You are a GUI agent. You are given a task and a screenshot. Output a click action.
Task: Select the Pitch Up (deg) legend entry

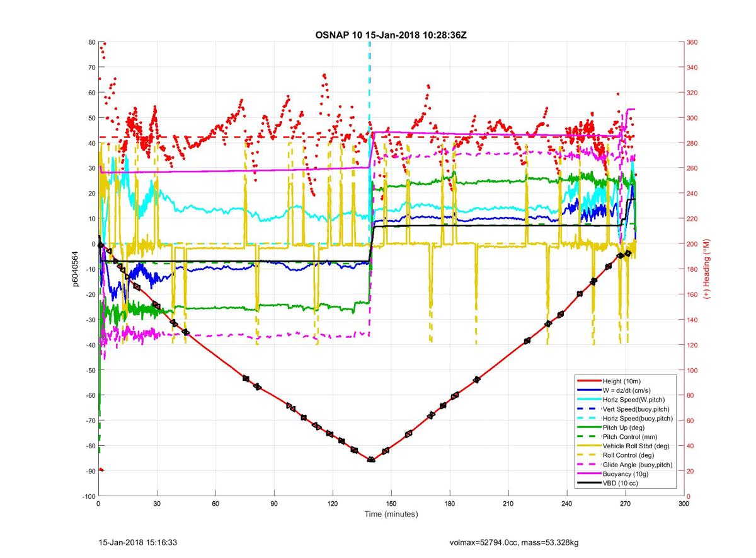coord(622,427)
